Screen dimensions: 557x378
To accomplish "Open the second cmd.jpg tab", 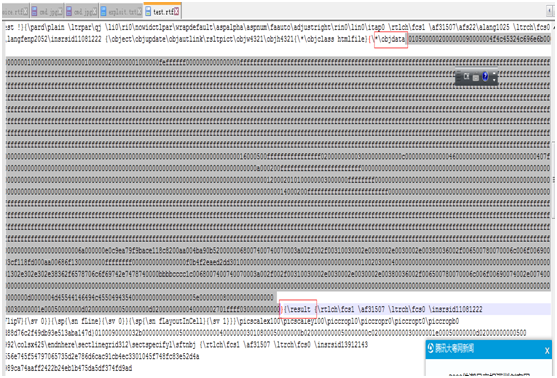I will point(81,12).
